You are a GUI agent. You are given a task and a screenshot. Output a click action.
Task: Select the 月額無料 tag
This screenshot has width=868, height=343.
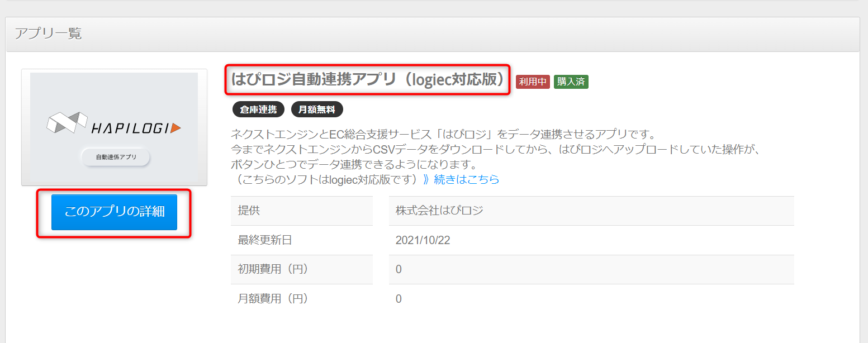pyautogui.click(x=317, y=109)
